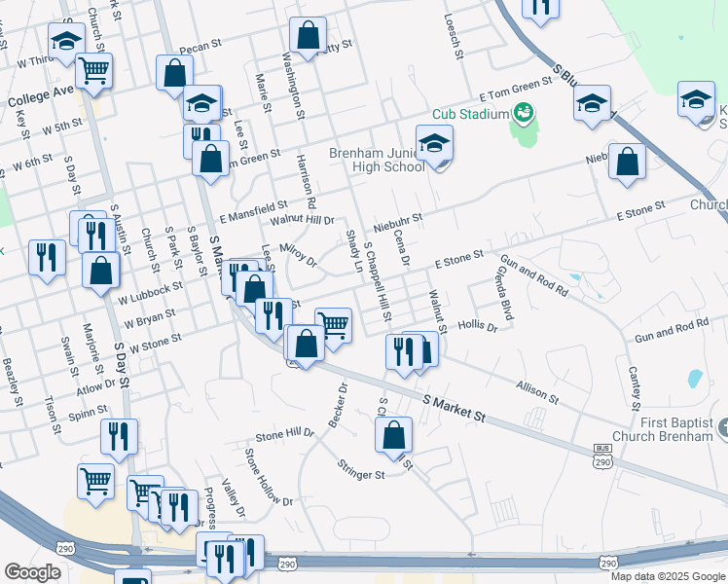728x584 pixels.
Task: Click the school marker near W Third St
Action: click(x=66, y=42)
